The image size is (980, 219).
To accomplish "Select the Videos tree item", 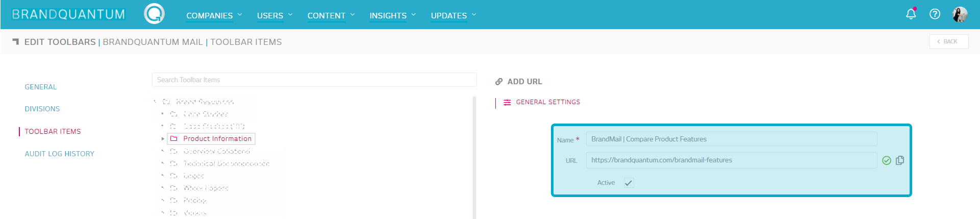I will pos(195,212).
